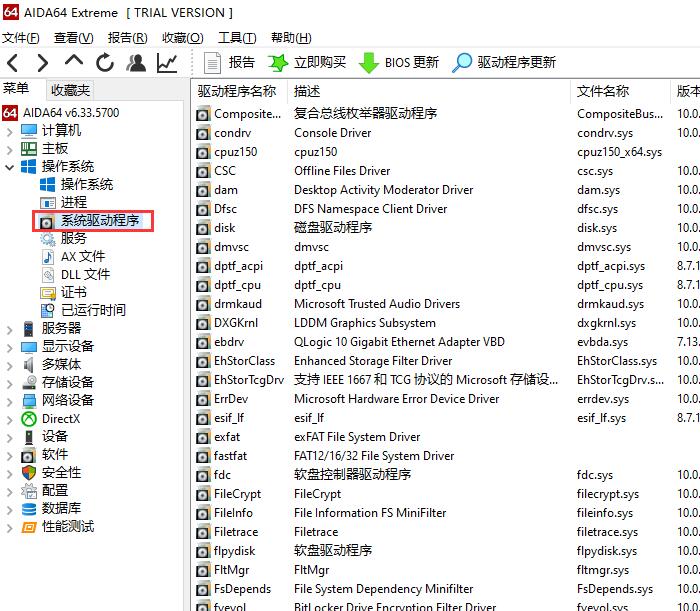Click the BIOS 更新 button
Viewport: 700px width, 611px height.
point(399,62)
